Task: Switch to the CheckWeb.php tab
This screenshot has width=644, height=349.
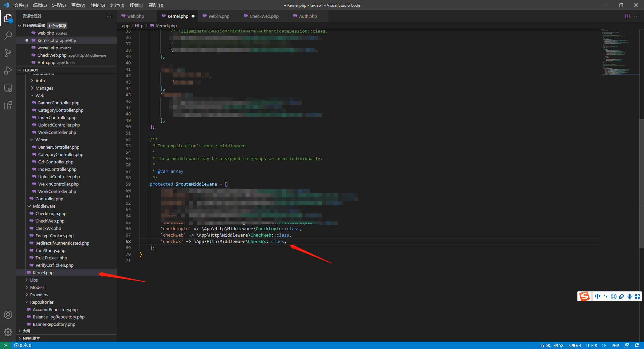Action: [264, 16]
